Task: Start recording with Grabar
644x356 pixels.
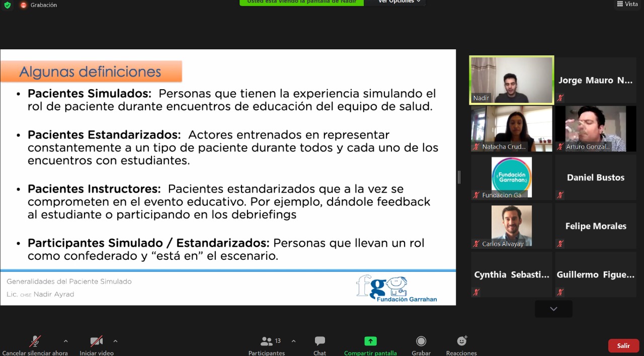Action: tap(421, 342)
